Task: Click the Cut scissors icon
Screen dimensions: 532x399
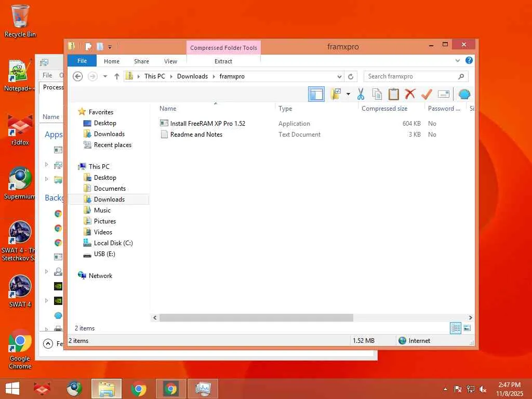Action: [x=361, y=94]
